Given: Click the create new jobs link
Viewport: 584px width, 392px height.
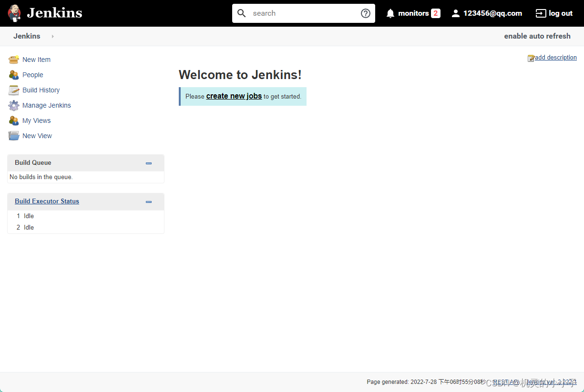Looking at the screenshot, I should 234,96.
